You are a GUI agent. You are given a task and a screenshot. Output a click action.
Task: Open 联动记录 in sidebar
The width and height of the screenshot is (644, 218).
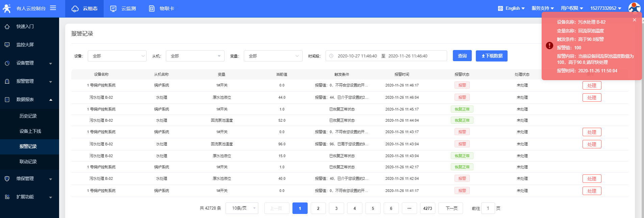pos(29,162)
